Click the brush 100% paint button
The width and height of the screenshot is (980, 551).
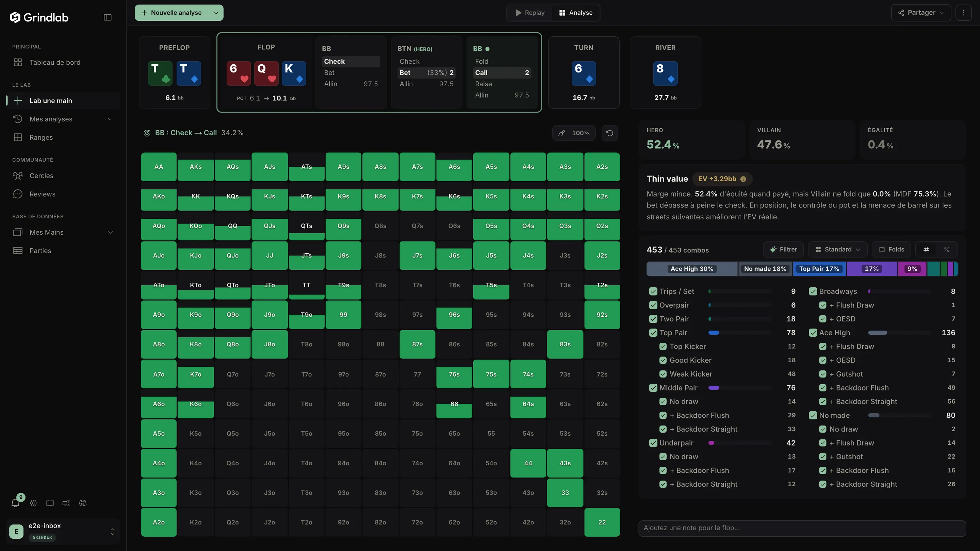pyautogui.click(x=574, y=133)
